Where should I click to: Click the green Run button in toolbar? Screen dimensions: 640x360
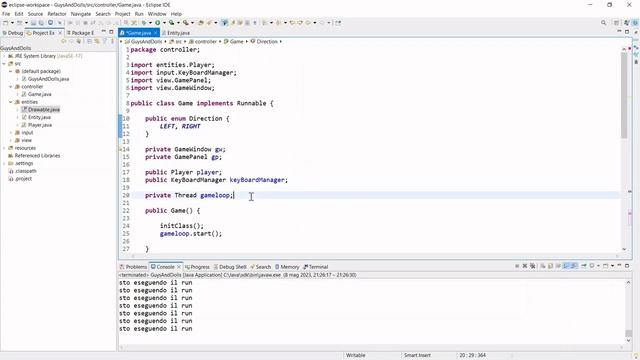158,23
